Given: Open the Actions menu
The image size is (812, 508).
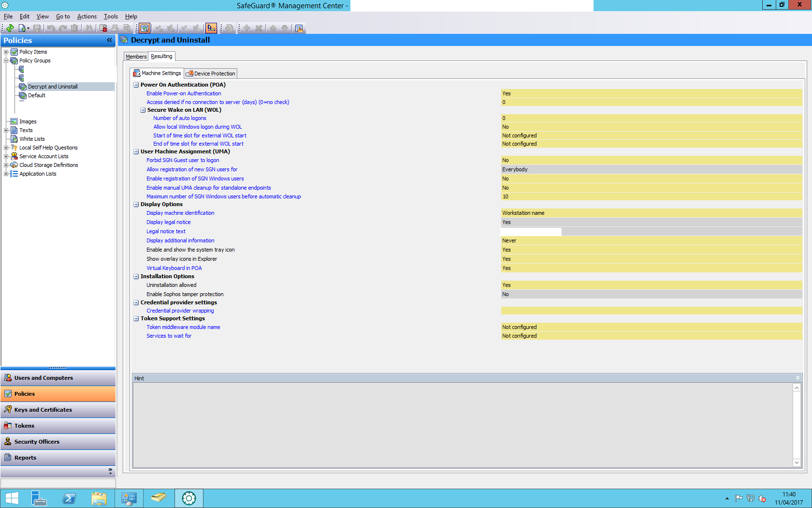Looking at the screenshot, I should (87, 16).
